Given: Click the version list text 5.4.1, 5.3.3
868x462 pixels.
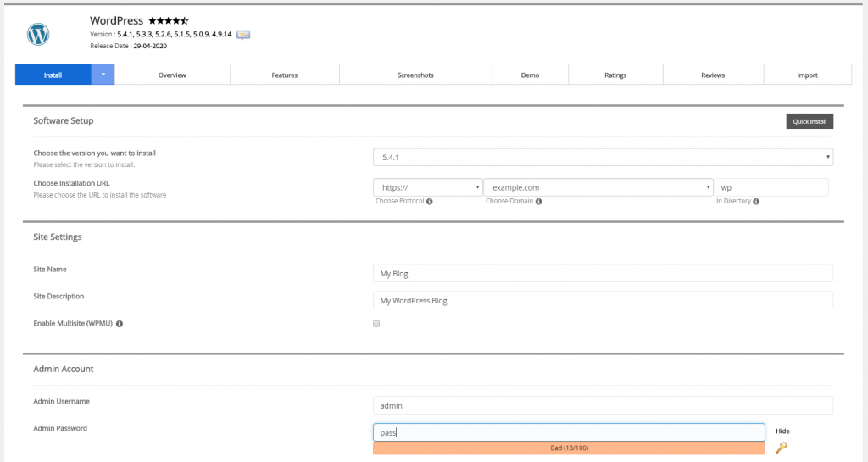Looking at the screenshot, I should point(175,34).
